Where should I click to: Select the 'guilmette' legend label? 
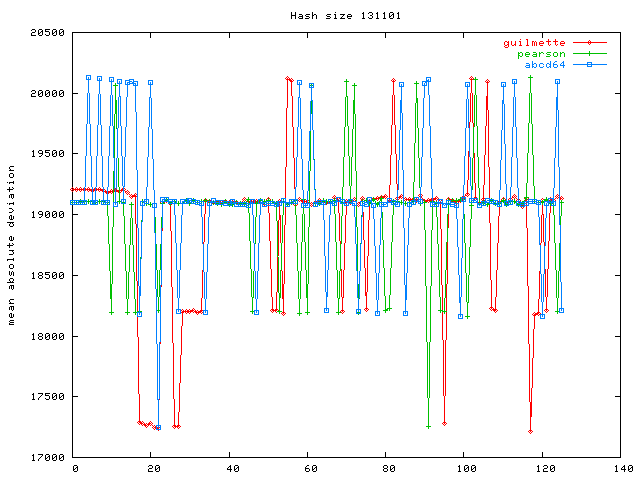534,43
